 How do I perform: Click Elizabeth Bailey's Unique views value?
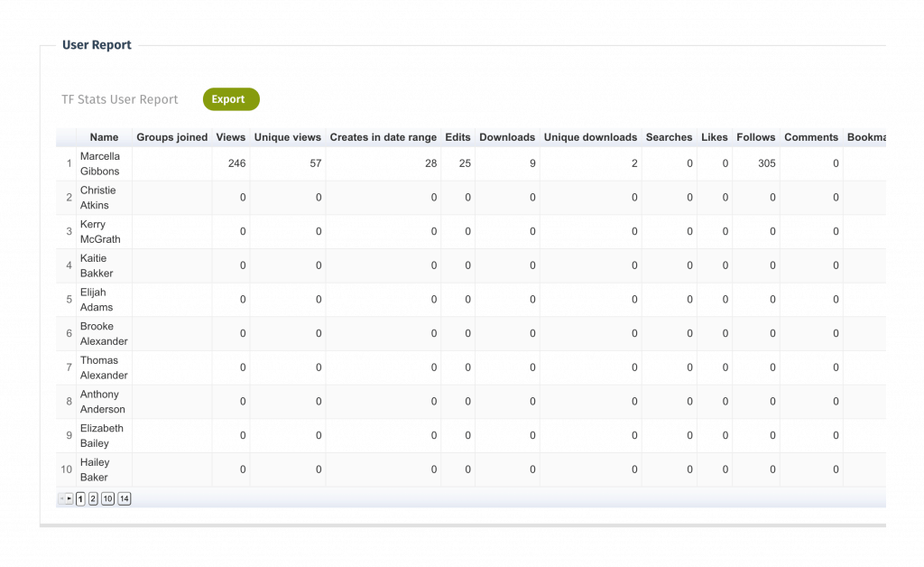point(319,435)
